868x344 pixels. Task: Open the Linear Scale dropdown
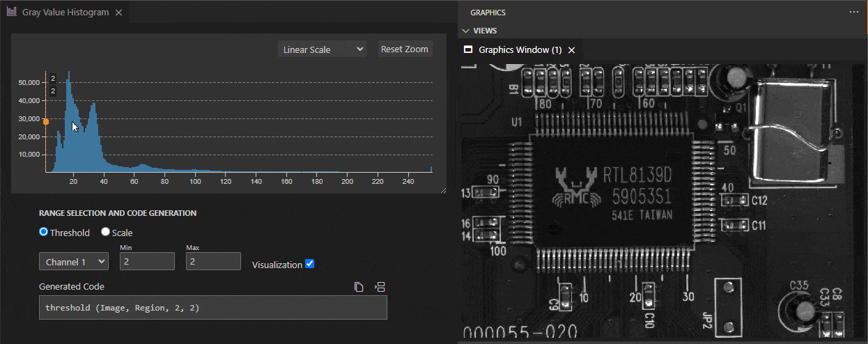[322, 49]
